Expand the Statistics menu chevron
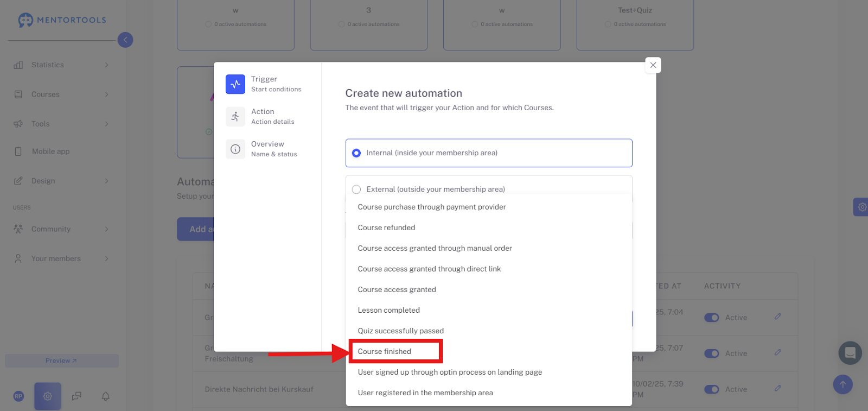The image size is (868, 411). point(106,65)
